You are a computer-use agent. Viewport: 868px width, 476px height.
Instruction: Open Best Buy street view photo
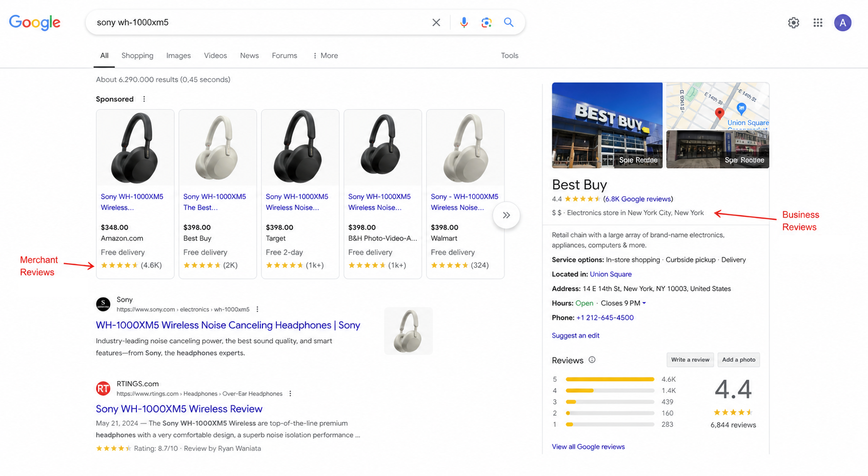[717, 149]
